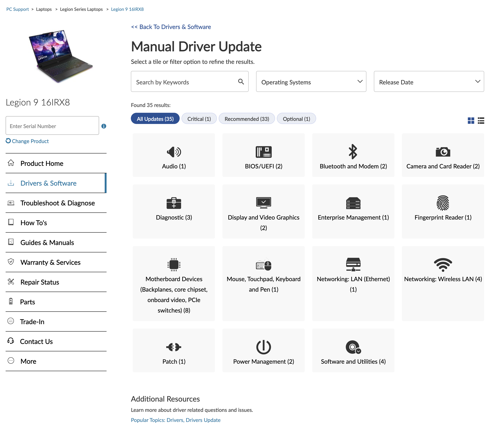This screenshot has width=504, height=432.
Task: Click the search magnifier icon
Action: [241, 82]
